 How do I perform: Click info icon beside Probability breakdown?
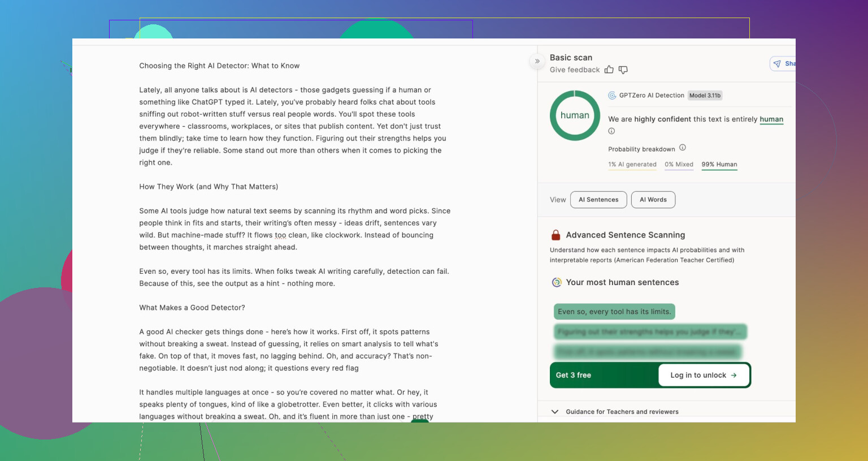(683, 148)
